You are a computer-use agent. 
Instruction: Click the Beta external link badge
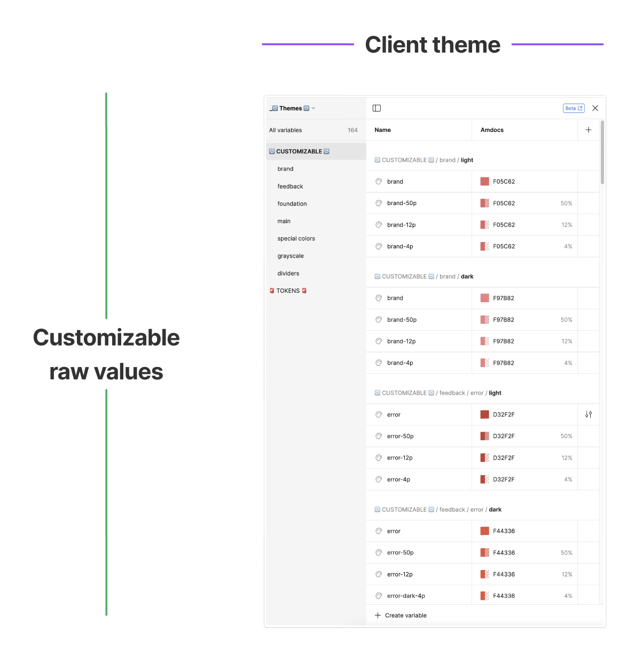tap(574, 108)
